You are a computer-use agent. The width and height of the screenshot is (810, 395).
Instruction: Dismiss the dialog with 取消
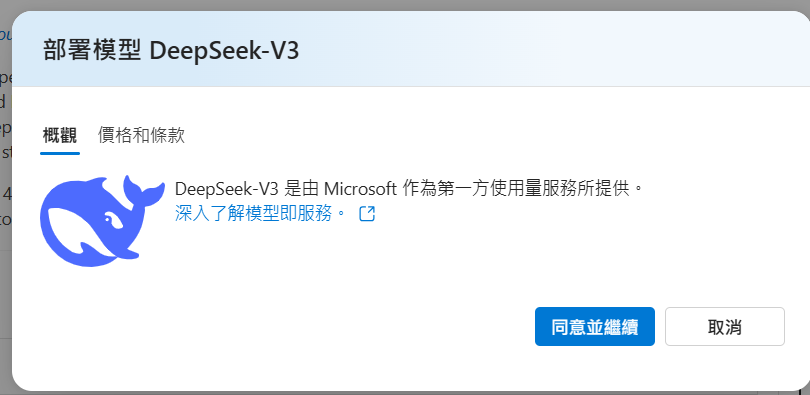pyautogui.click(x=725, y=326)
